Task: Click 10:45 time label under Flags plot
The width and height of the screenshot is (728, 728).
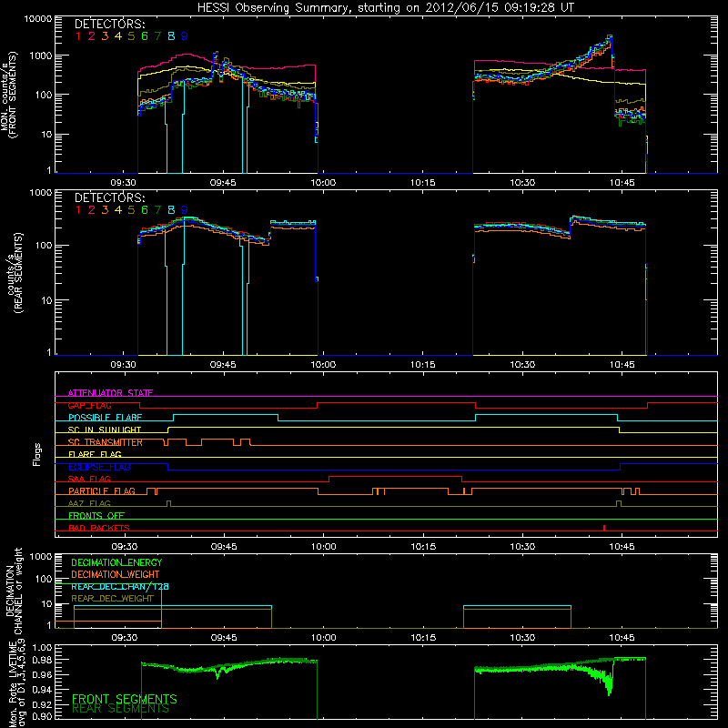Action: pyautogui.click(x=622, y=547)
